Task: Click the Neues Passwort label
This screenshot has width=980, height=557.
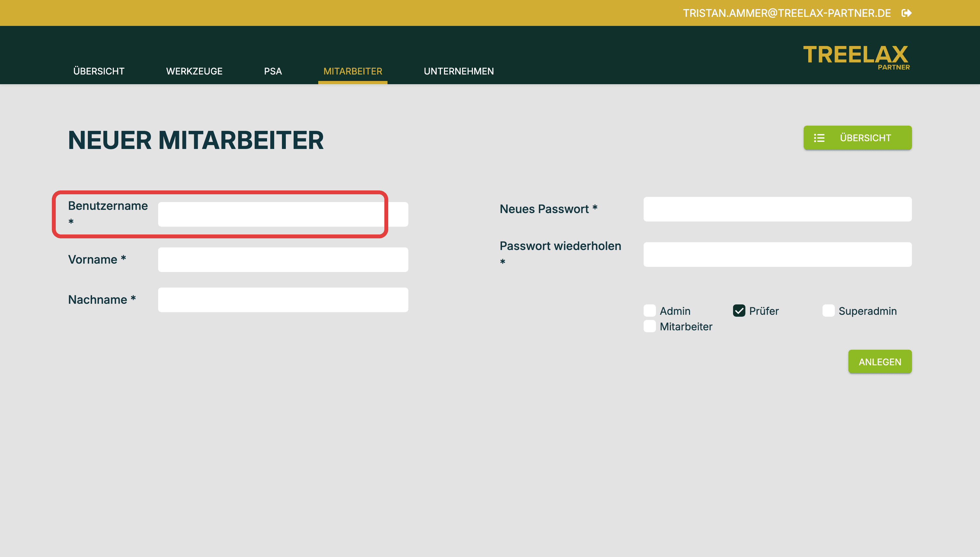Action: pyautogui.click(x=548, y=209)
